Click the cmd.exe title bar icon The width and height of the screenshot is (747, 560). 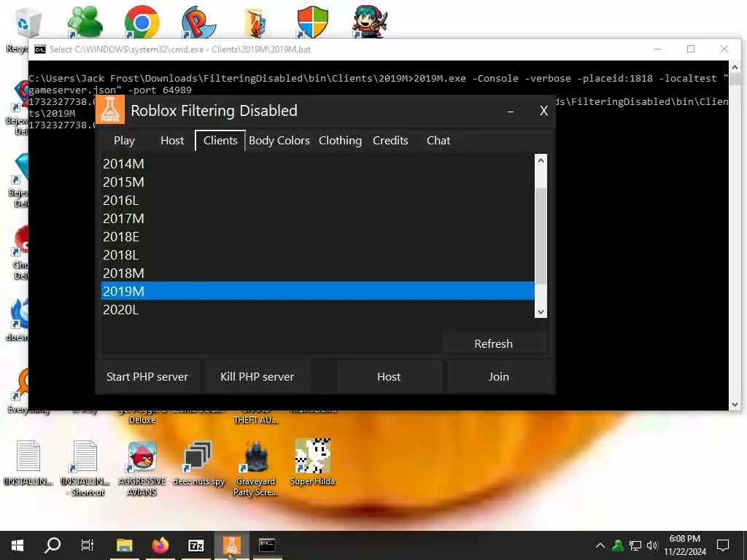(x=40, y=50)
